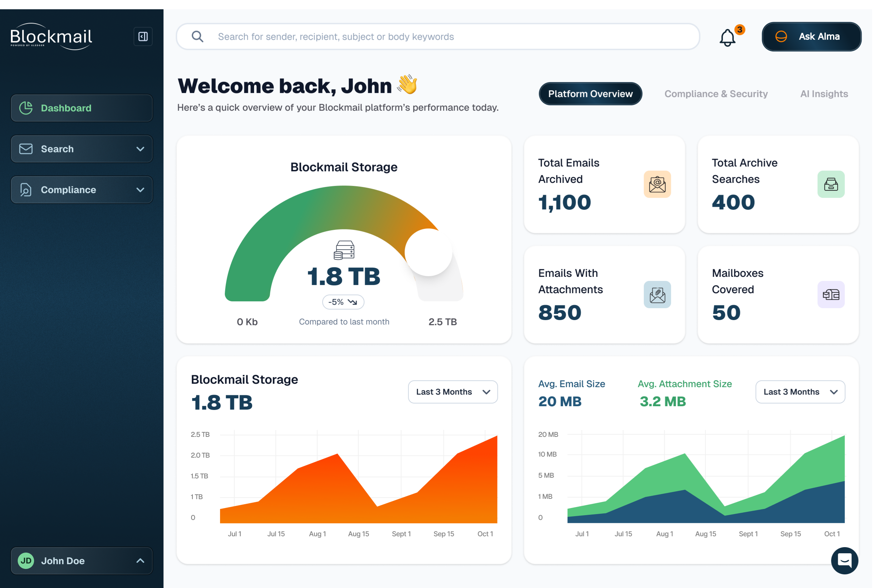This screenshot has width=880, height=588.
Task: Click the search magnifier icon
Action: pyautogui.click(x=197, y=36)
